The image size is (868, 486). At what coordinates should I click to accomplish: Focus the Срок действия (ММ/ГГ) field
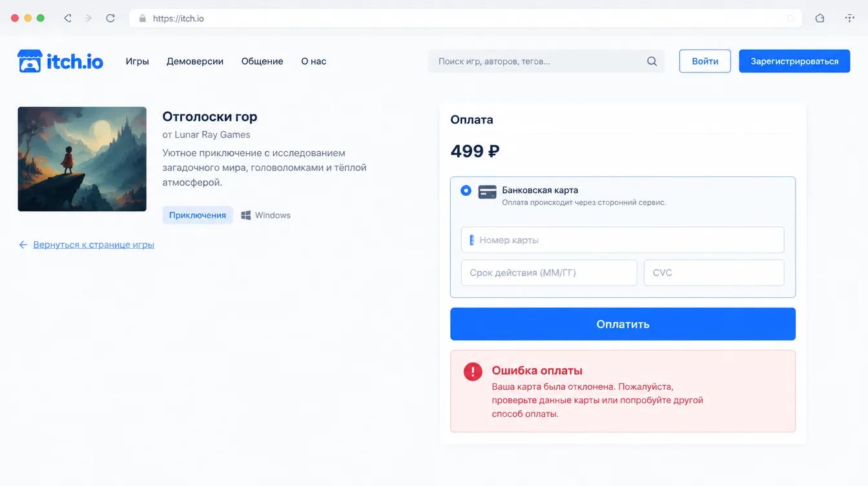click(549, 273)
